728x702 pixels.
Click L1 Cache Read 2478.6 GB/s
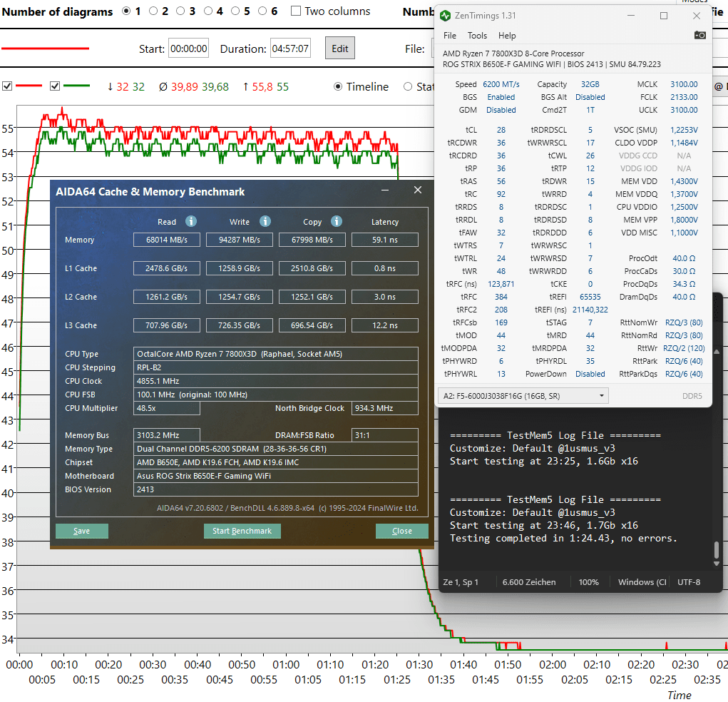point(167,268)
